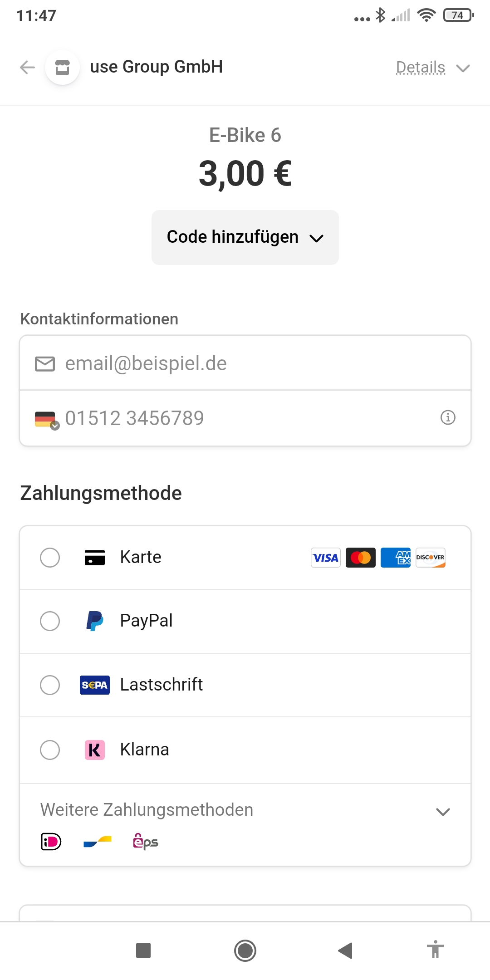
Task: Tap the phone number info icon
Action: tap(448, 417)
